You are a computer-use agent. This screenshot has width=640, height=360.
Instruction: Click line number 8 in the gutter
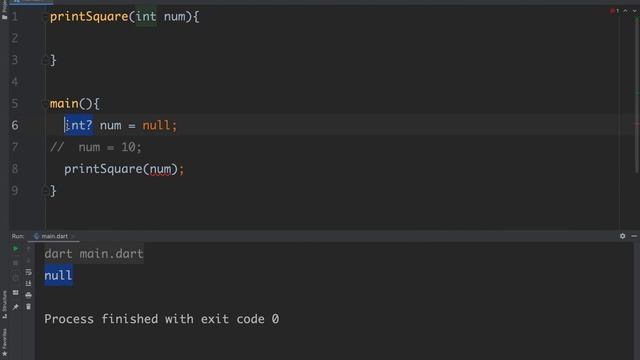[x=15, y=169]
